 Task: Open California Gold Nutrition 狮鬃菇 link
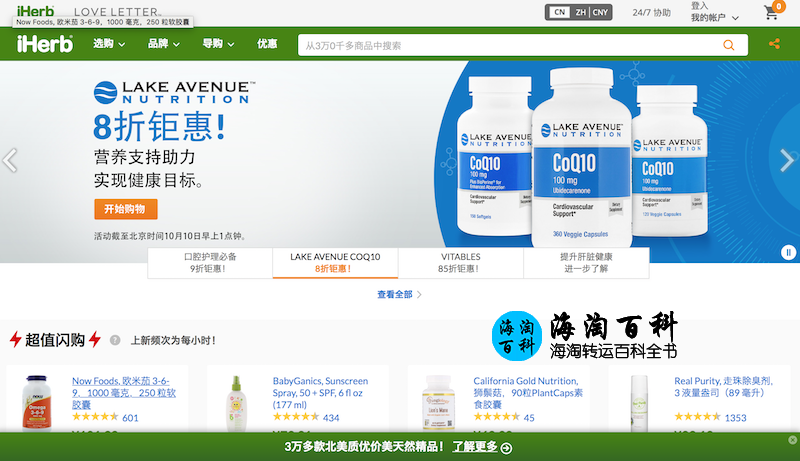[x=528, y=393]
